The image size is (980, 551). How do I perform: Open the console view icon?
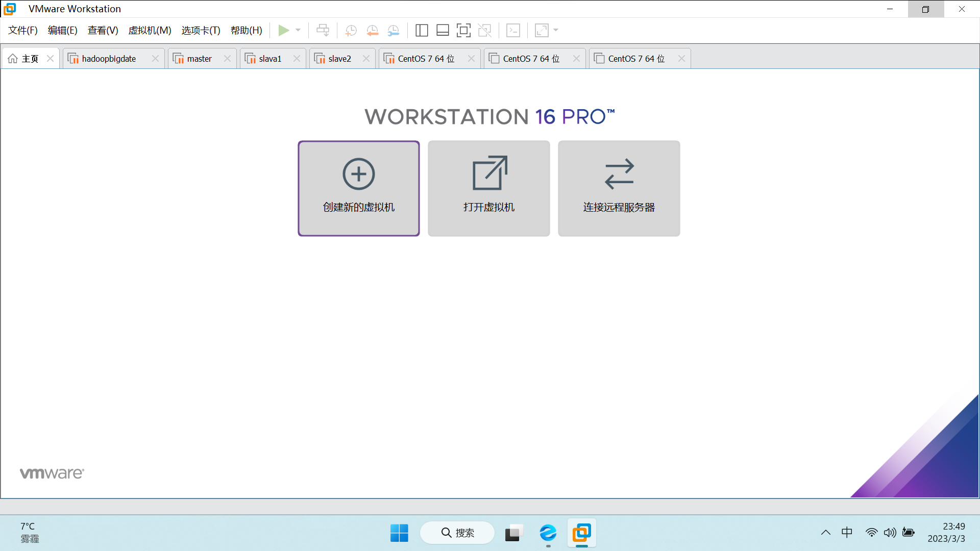point(513,31)
